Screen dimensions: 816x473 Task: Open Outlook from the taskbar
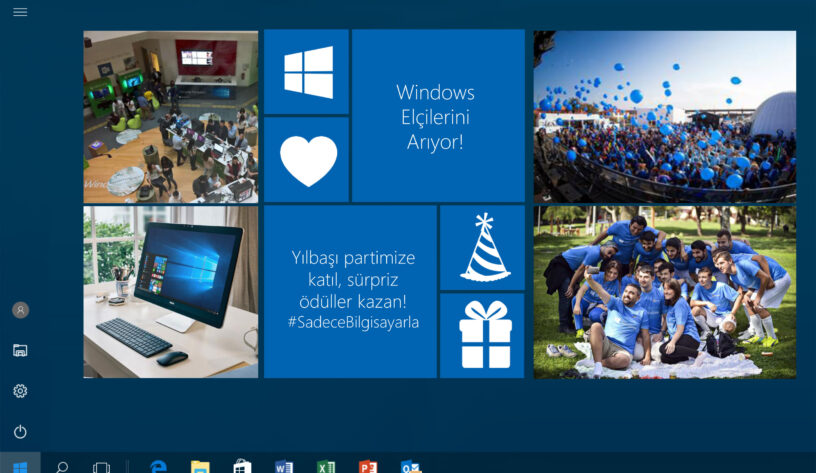tap(410, 466)
